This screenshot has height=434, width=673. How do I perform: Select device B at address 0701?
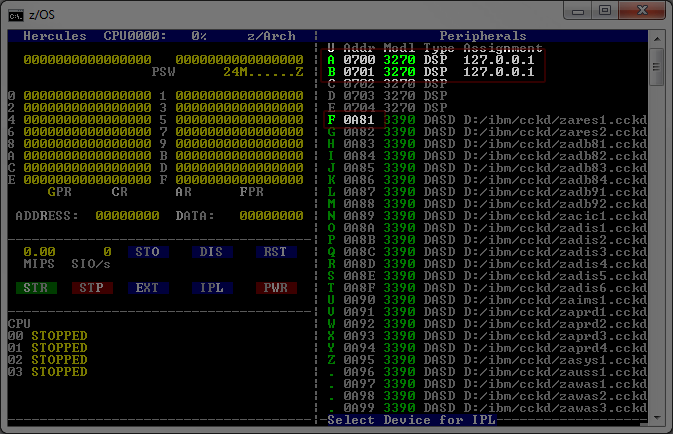(431, 72)
